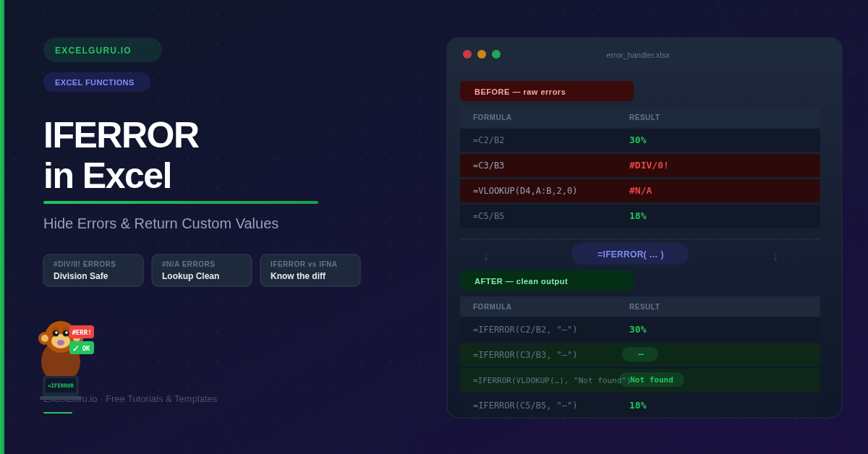Image resolution: width=868 pixels, height=454 pixels.
Task: Click the EXCELGURU.IO brand badge
Action: click(x=102, y=50)
